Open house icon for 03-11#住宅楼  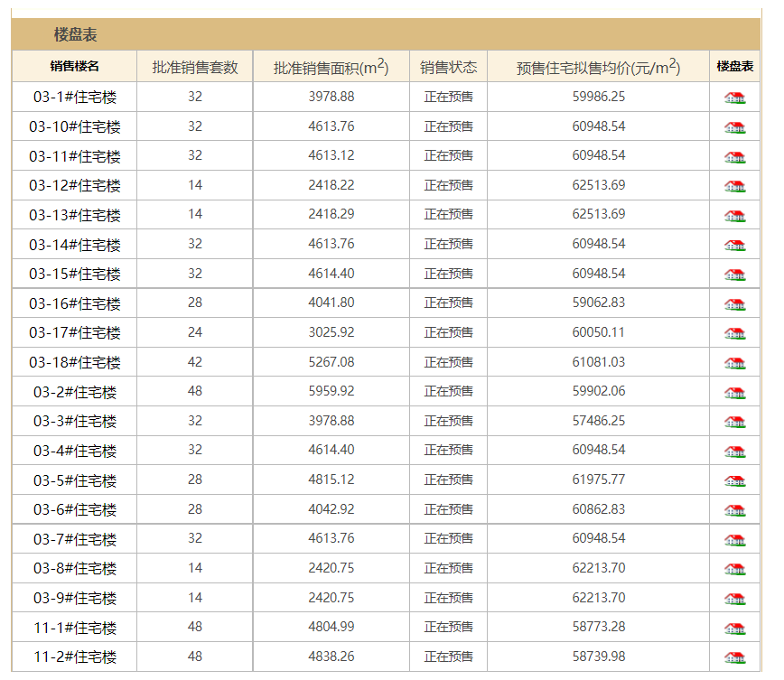click(x=734, y=157)
